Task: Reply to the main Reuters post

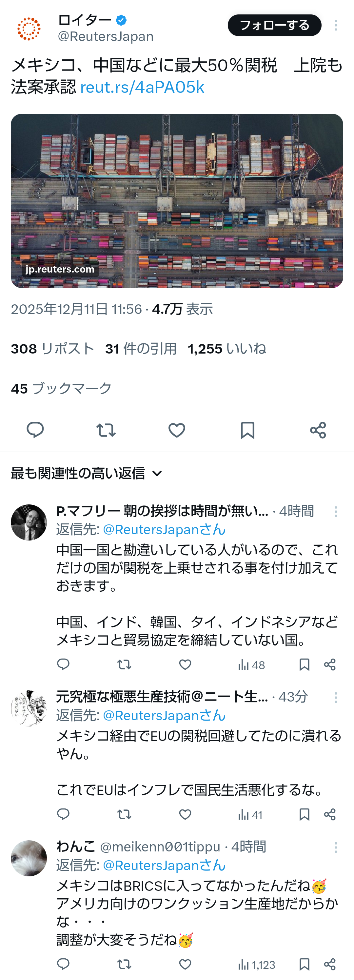Action: [x=35, y=430]
